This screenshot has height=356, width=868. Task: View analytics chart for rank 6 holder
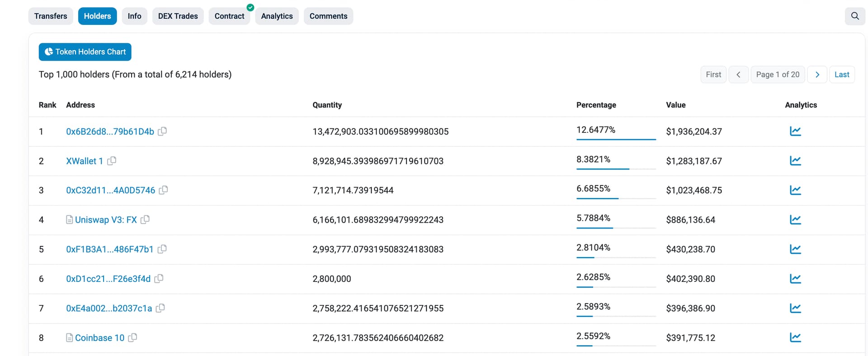tap(795, 279)
